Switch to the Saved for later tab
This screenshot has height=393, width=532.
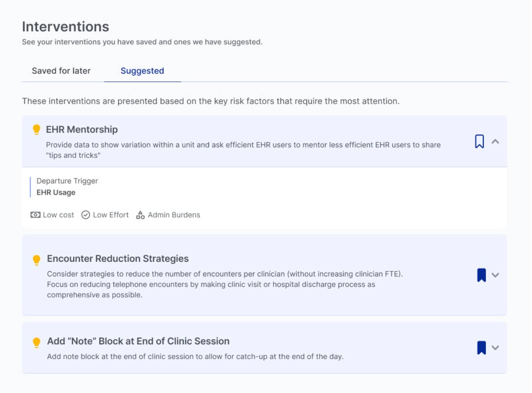point(61,71)
